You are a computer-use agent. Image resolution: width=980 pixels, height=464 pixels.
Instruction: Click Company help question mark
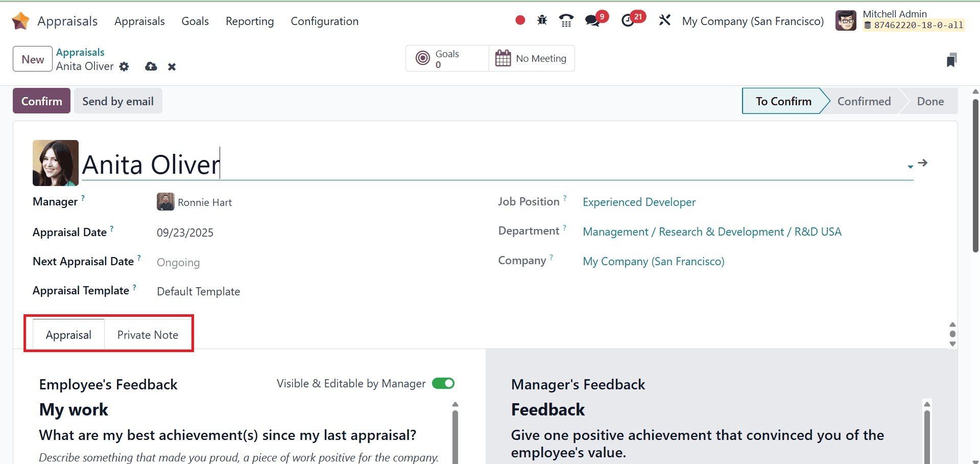[x=552, y=257]
